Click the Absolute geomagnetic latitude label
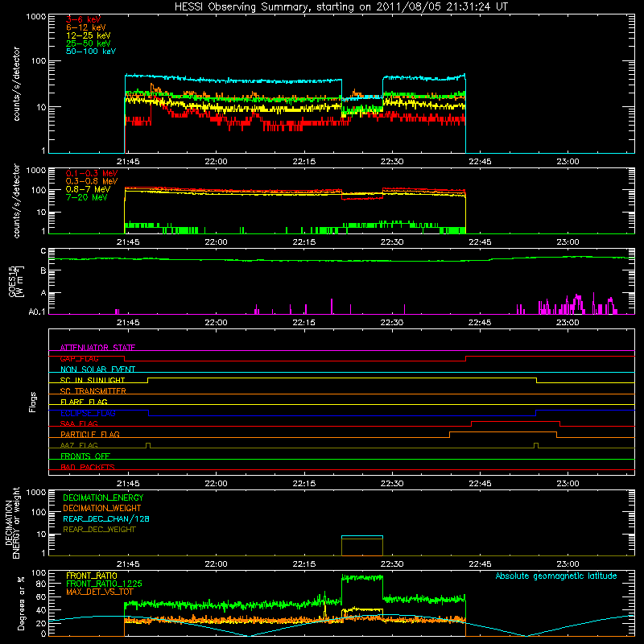644x644 pixels. point(556,576)
